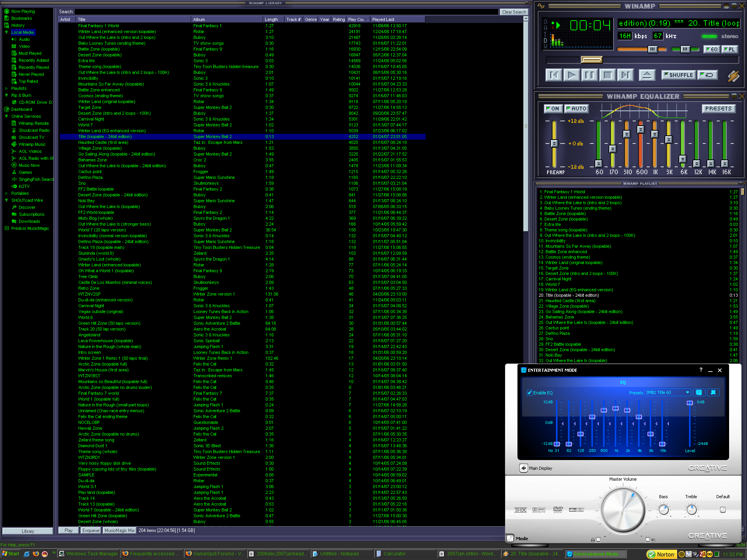
Task: Sort library by the Length column header
Action: pos(274,19)
